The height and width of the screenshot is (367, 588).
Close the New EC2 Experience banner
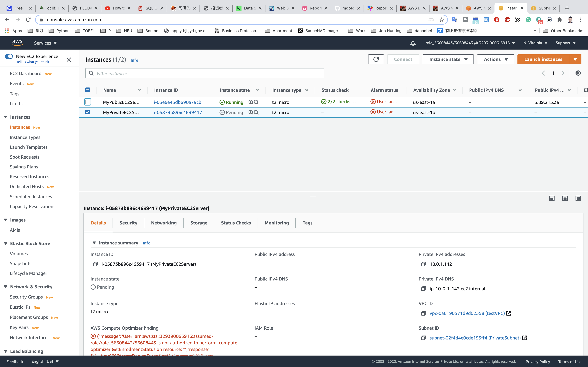pos(69,59)
